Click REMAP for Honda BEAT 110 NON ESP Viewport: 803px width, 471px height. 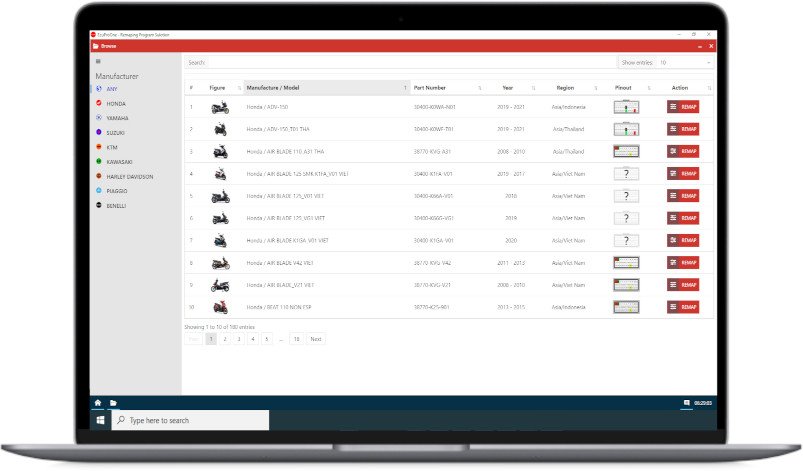683,307
